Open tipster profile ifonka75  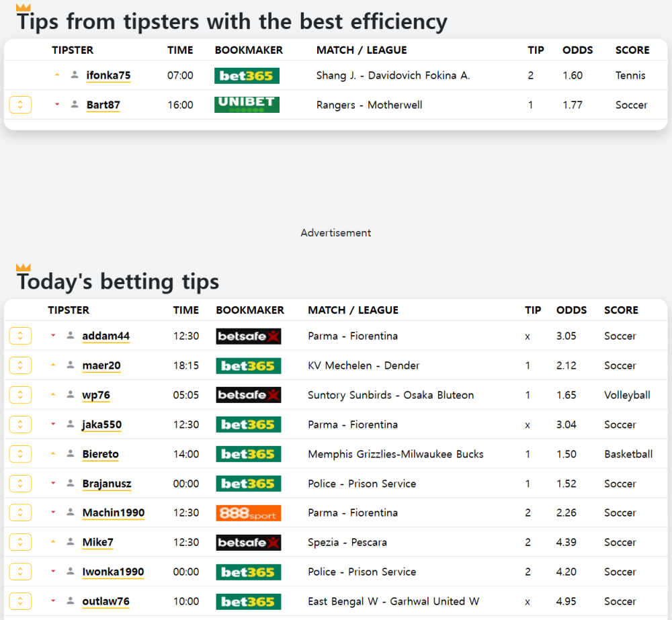tap(108, 75)
